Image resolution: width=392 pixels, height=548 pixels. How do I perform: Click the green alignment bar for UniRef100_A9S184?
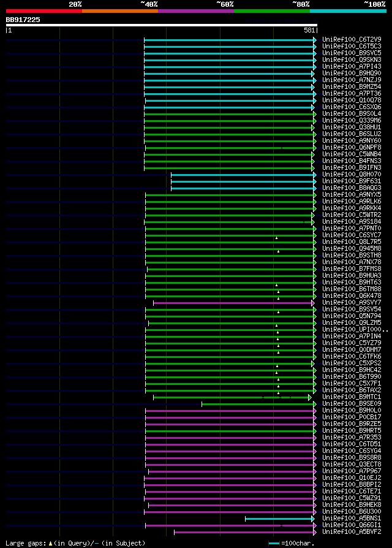point(229,223)
